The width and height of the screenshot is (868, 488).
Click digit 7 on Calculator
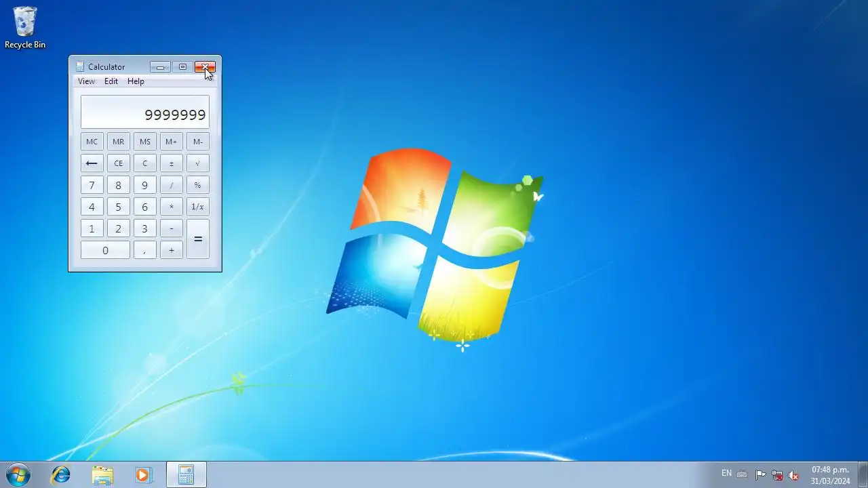coord(92,185)
